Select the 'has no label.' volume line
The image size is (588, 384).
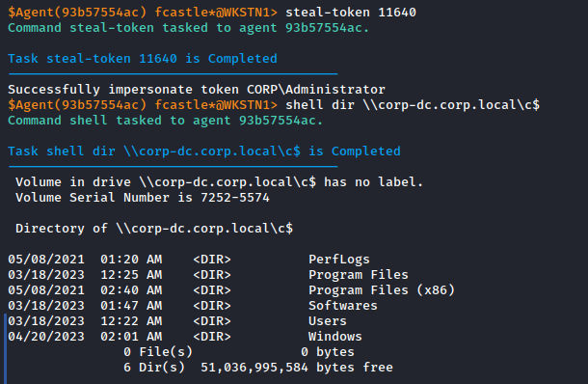220,182
